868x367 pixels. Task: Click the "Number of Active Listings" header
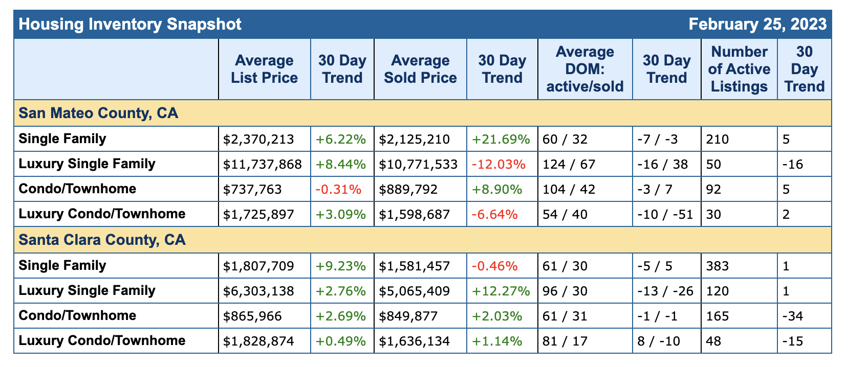(x=739, y=69)
